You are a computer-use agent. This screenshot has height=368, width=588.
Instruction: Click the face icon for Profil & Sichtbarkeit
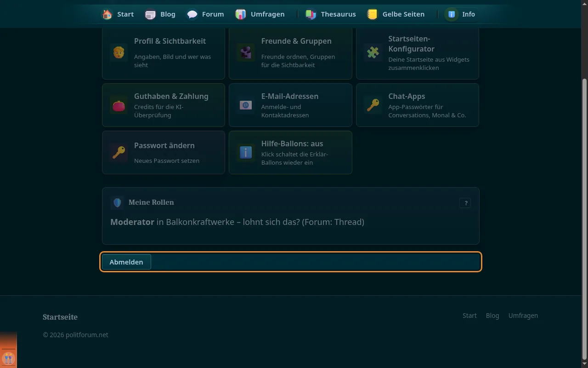pyautogui.click(x=119, y=52)
